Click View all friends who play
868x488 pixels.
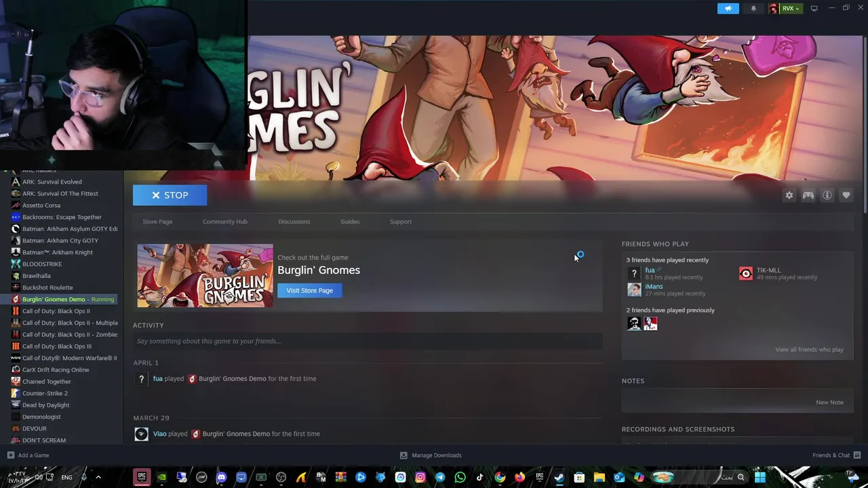point(809,350)
